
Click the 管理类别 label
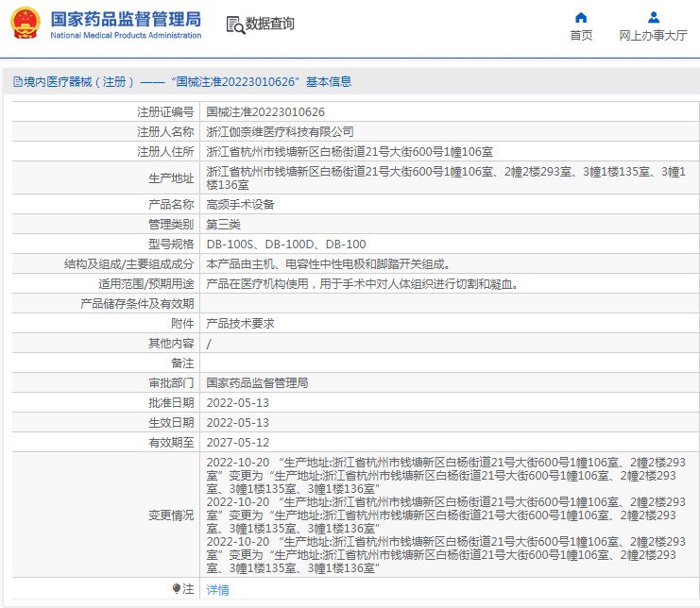click(x=171, y=224)
